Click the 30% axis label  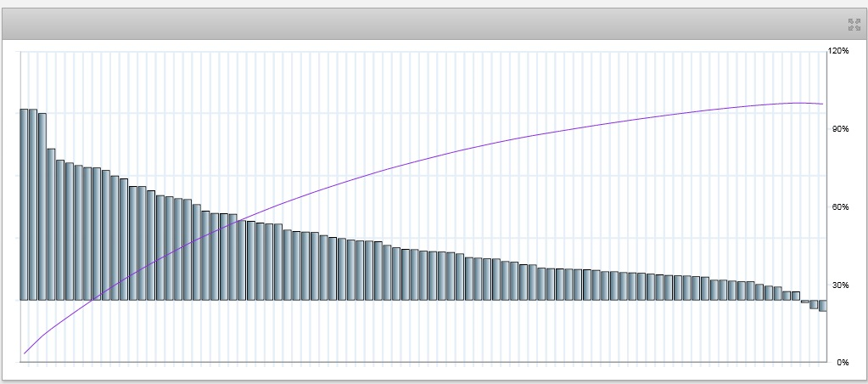(840, 285)
